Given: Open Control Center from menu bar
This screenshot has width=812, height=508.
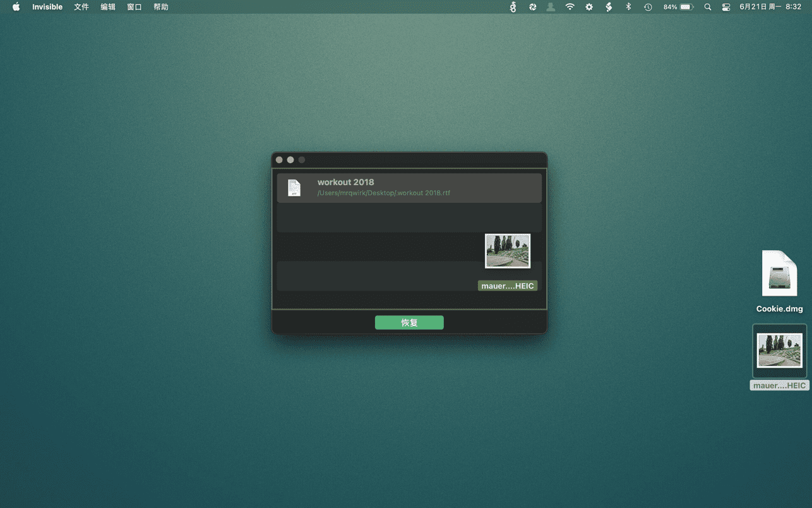Looking at the screenshot, I should (726, 7).
